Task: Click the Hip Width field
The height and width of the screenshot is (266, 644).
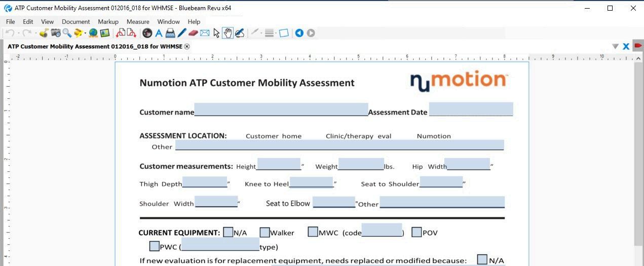Action: (468, 164)
